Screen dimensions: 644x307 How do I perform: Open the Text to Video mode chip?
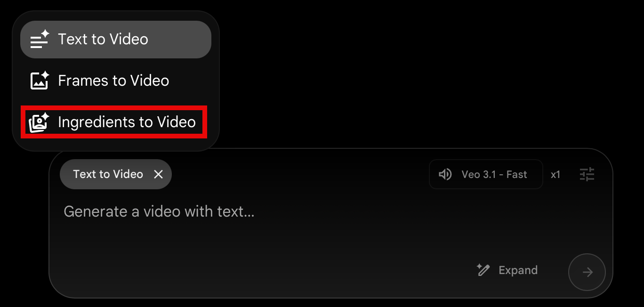tap(108, 174)
